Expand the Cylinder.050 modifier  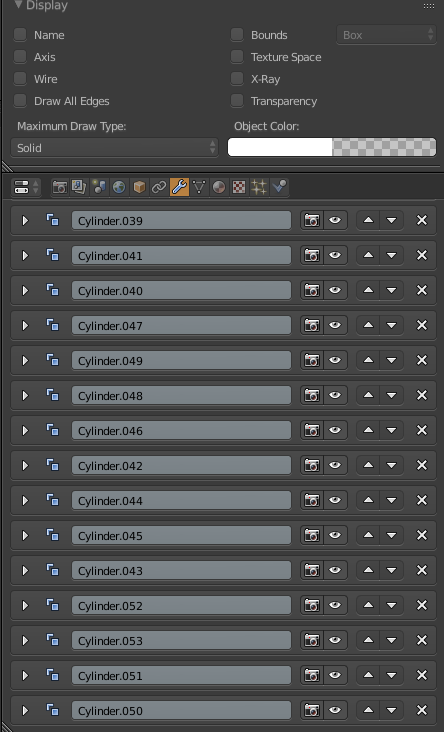coord(25,711)
